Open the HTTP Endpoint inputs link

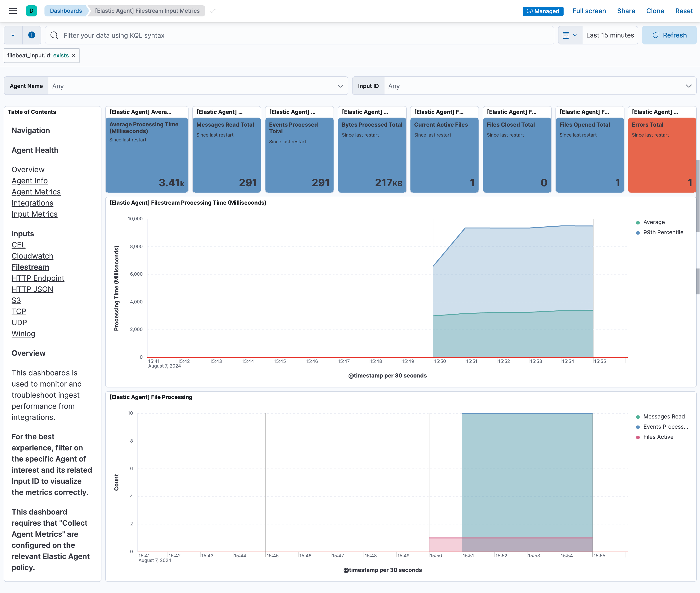point(38,278)
